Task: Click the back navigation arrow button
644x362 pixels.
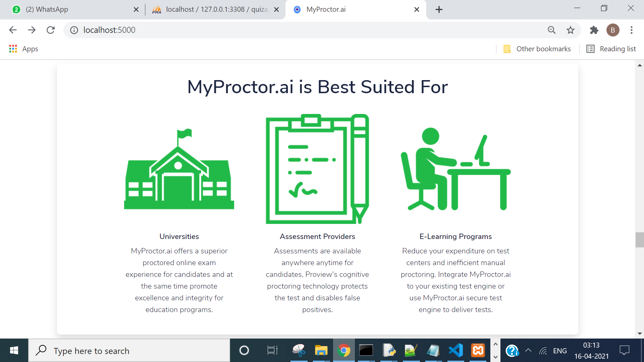Action: click(12, 29)
